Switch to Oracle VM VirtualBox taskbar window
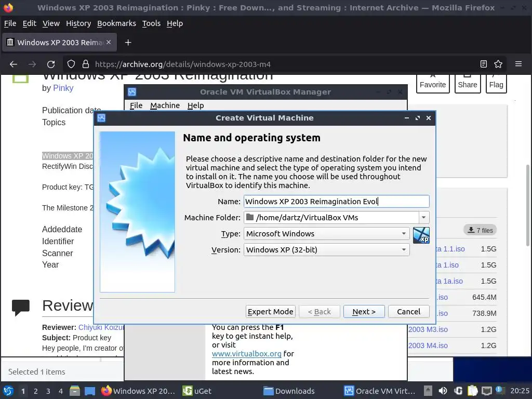 [380, 391]
